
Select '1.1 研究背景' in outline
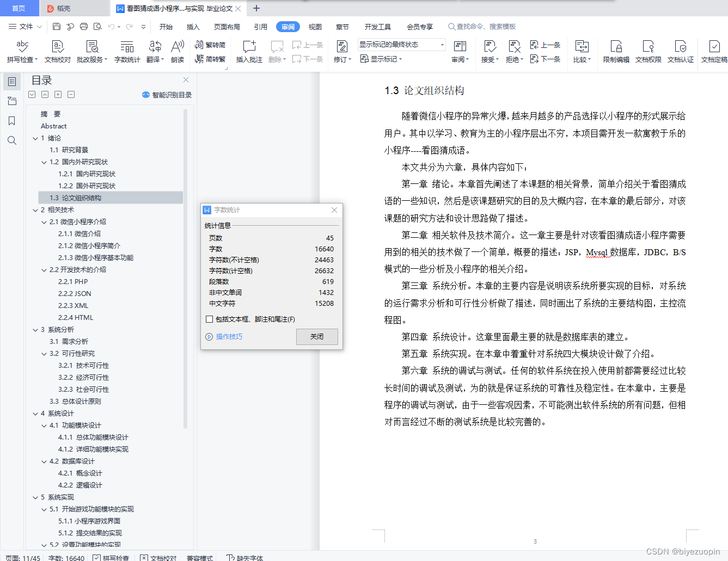click(69, 150)
